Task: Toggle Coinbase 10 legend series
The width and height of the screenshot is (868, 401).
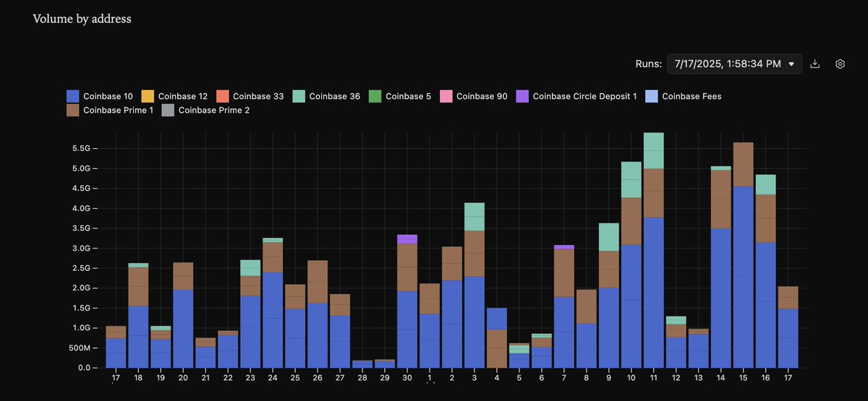Action: coord(101,96)
